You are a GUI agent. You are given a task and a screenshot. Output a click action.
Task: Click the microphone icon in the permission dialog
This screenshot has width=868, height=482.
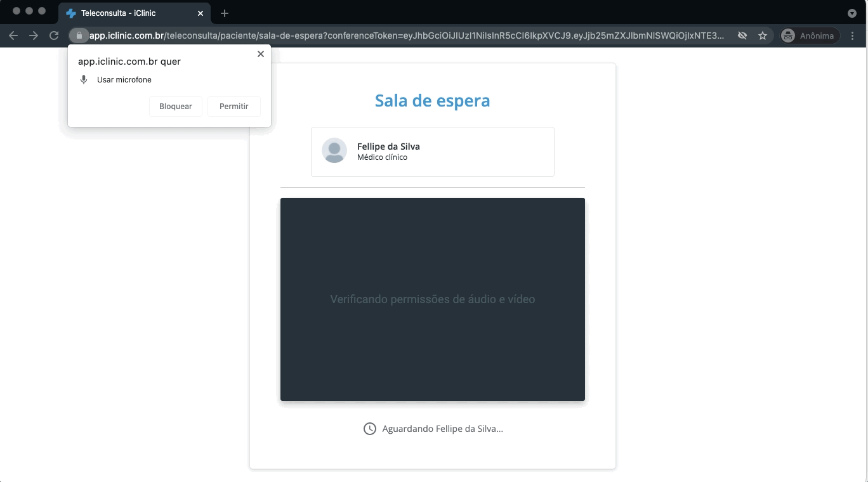[83, 79]
